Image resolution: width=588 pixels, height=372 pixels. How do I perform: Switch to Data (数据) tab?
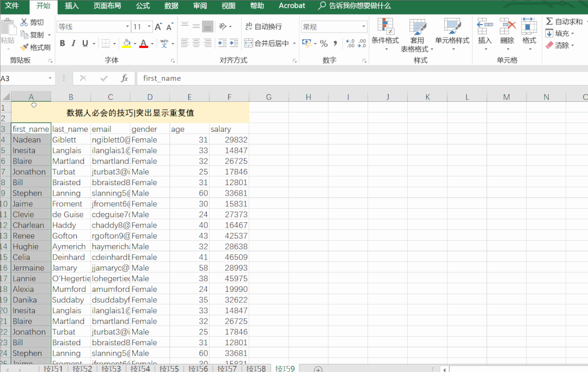pos(171,5)
